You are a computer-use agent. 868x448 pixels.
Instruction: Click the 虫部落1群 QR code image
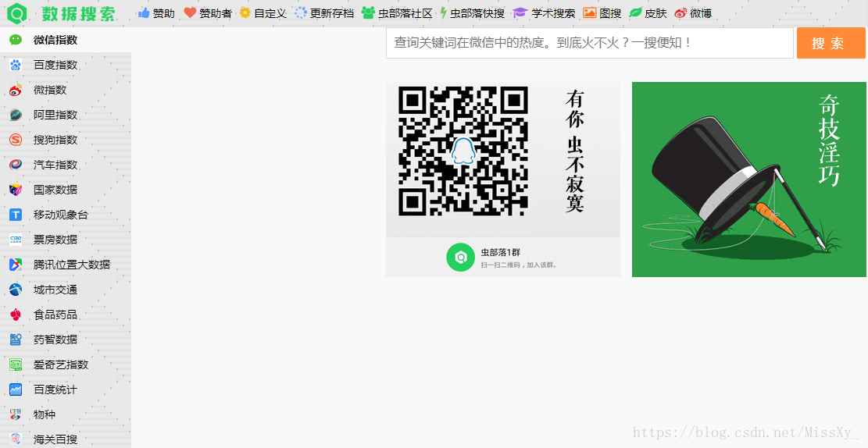(463, 151)
